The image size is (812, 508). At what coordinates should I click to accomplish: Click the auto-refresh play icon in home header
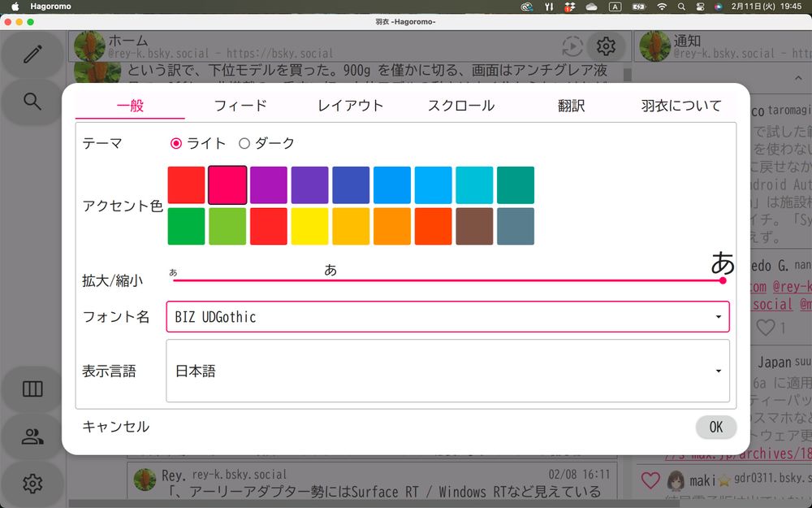pos(572,46)
